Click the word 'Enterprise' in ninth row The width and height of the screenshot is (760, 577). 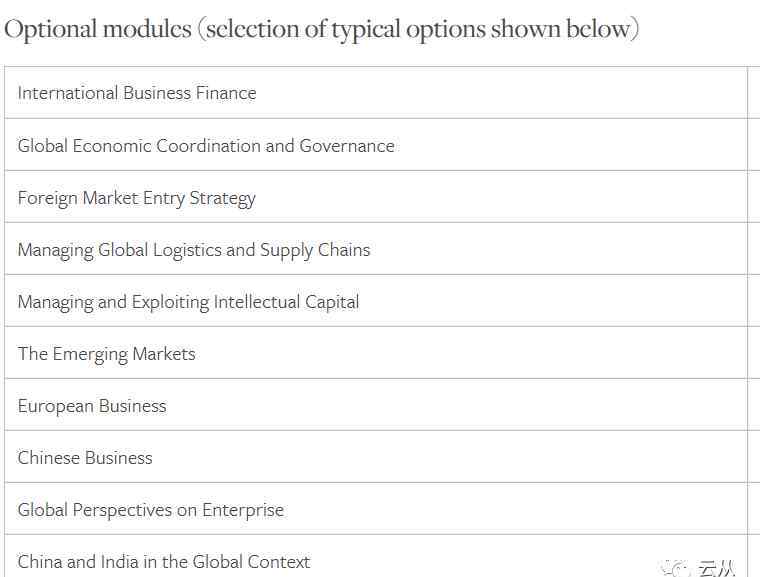[x=243, y=510]
